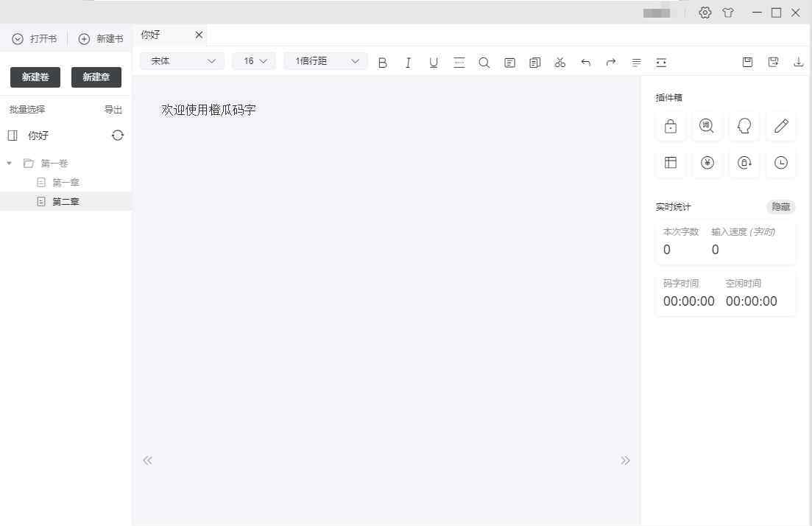Select the 第一卷 volume row
812x526 pixels.
[66, 164]
